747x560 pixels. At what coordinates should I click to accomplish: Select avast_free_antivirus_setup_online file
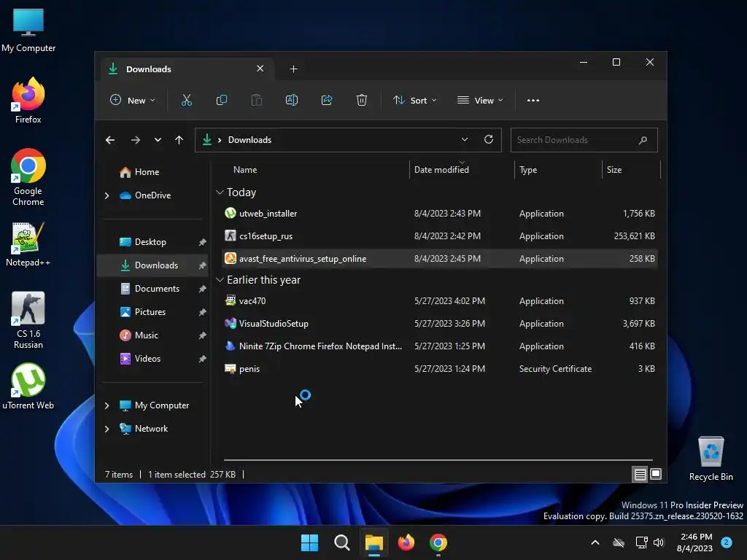(x=439, y=259)
